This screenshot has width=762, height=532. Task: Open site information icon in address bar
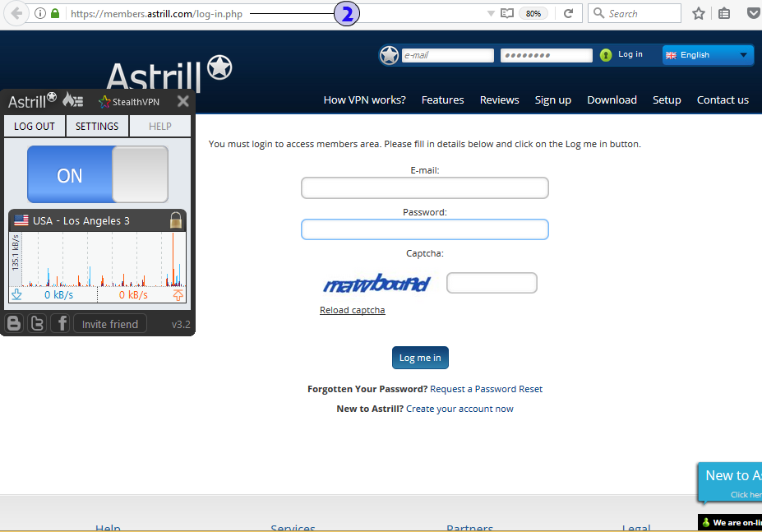[x=40, y=14]
